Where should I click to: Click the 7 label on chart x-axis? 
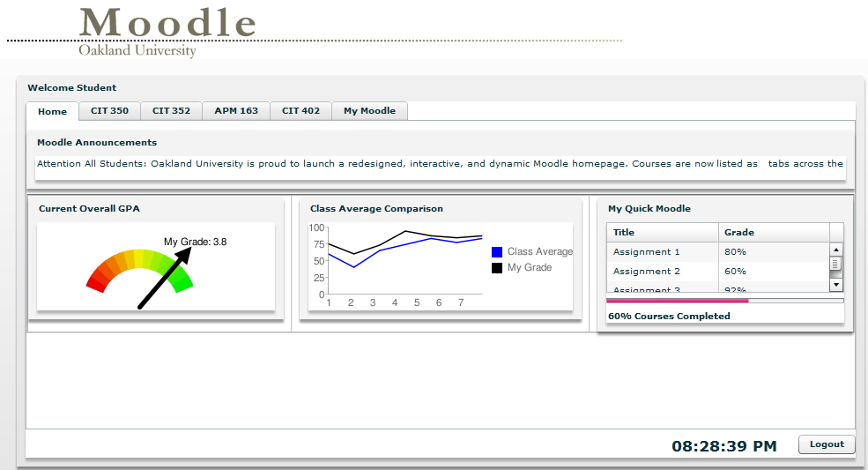(461, 302)
